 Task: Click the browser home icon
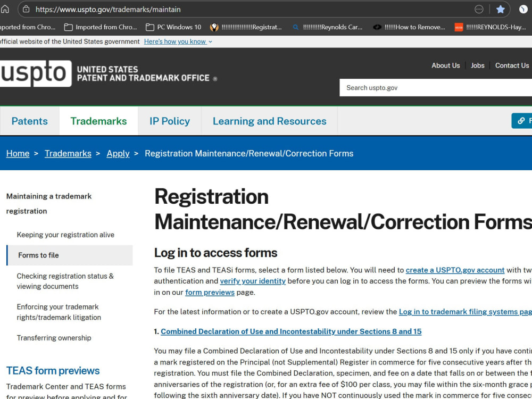point(5,9)
